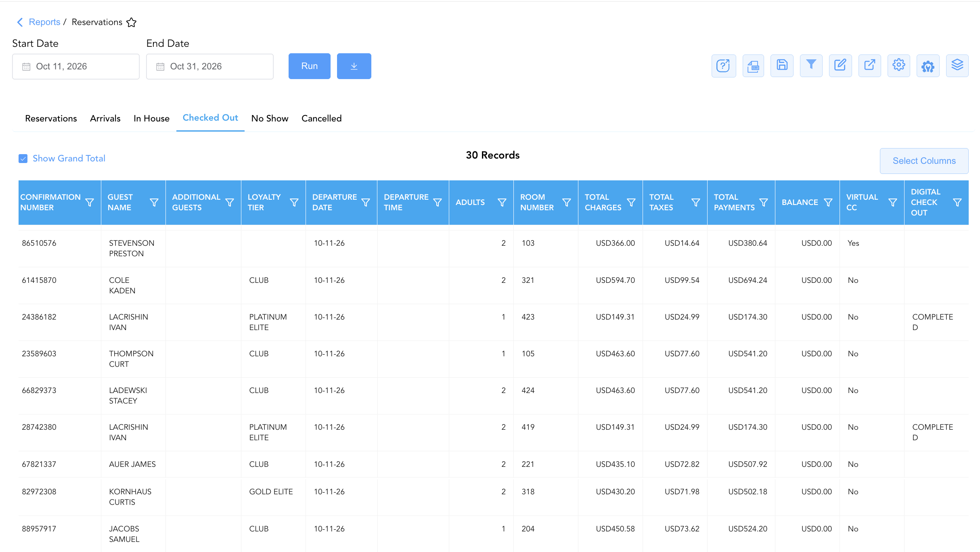Filter the Loyalty Tier column
Image resolution: width=980 pixels, height=552 pixels.
(x=294, y=203)
